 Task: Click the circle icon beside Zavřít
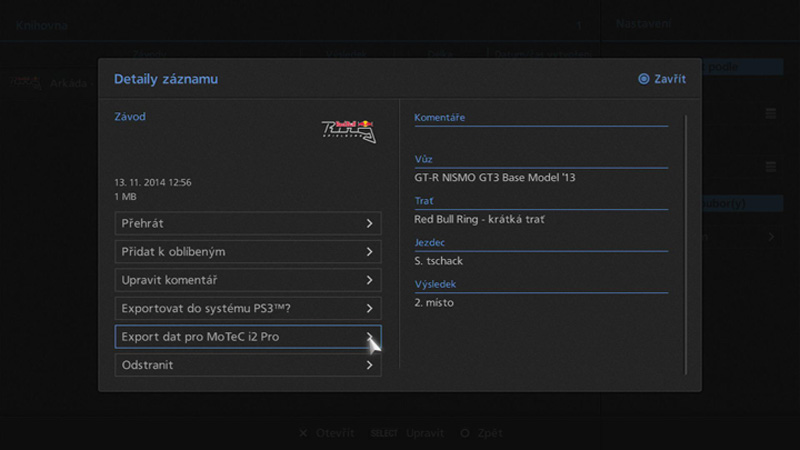643,79
